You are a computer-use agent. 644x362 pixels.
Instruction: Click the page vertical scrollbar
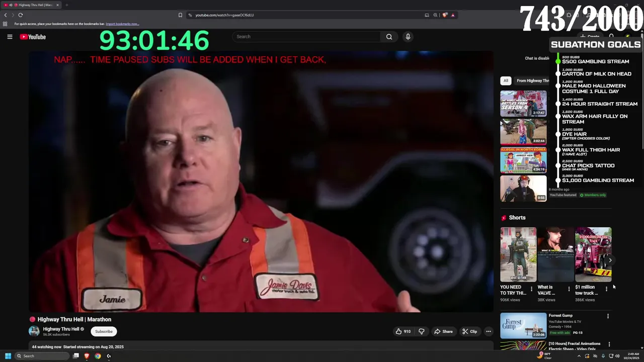pyautogui.click(x=642, y=191)
